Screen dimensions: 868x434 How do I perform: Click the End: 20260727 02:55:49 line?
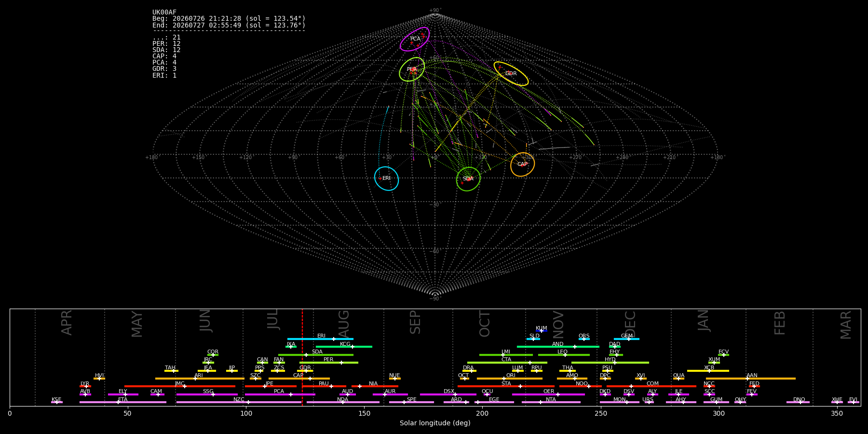pyautogui.click(x=229, y=25)
